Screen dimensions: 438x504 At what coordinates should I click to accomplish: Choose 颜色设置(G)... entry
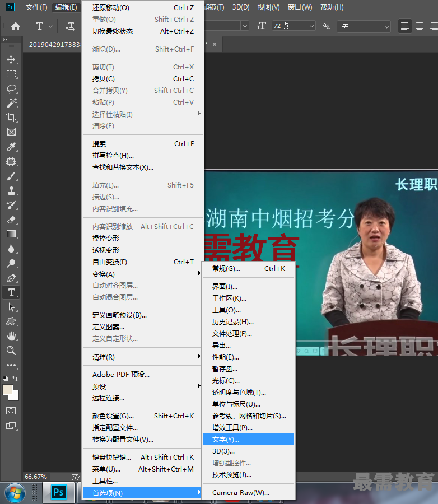143,416
